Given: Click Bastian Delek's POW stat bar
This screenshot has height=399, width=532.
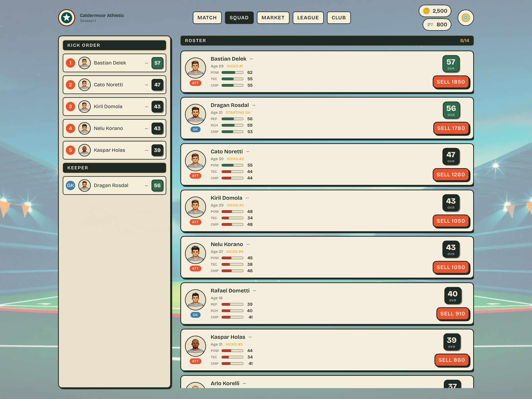Looking at the screenshot, I should (232, 72).
